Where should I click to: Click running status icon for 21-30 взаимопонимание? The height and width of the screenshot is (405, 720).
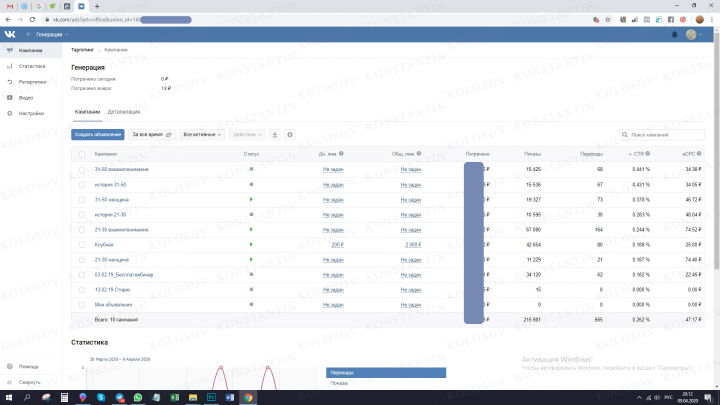(251, 229)
